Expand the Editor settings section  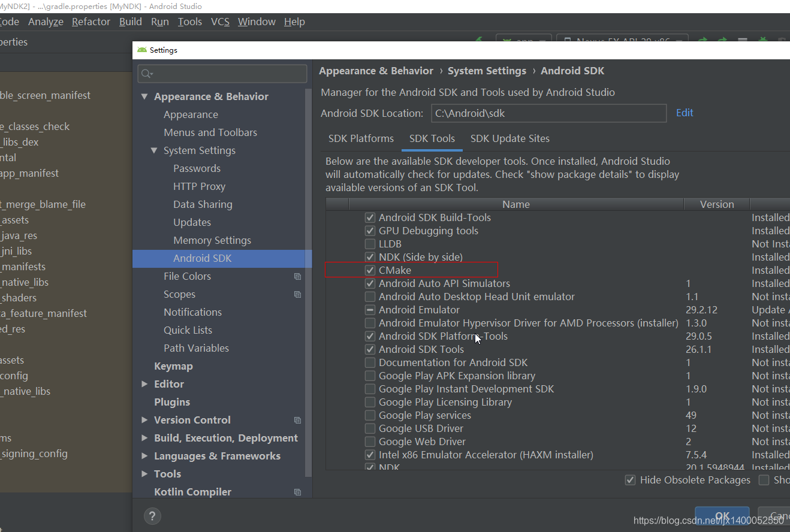[144, 384]
